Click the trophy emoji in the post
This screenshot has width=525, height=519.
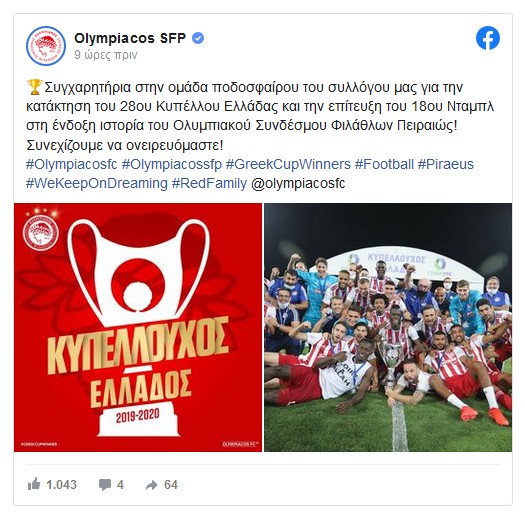click(34, 87)
